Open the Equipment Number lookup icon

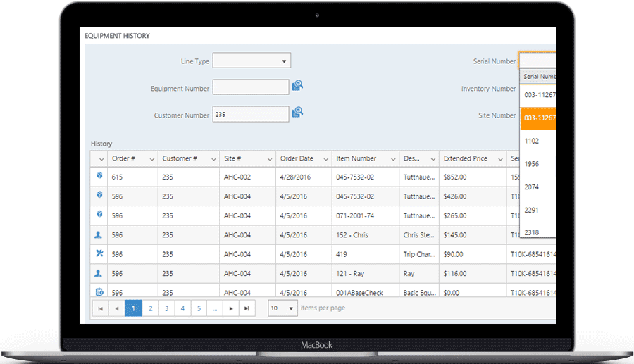click(297, 85)
